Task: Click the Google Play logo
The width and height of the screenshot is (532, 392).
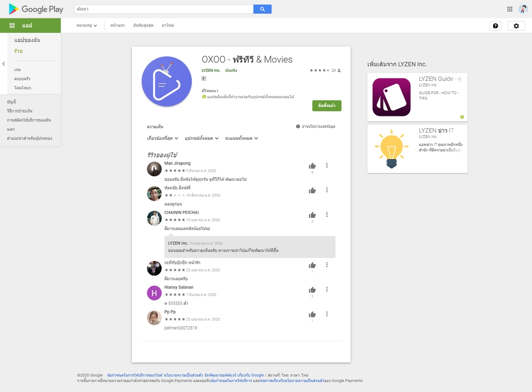Action: tap(36, 9)
